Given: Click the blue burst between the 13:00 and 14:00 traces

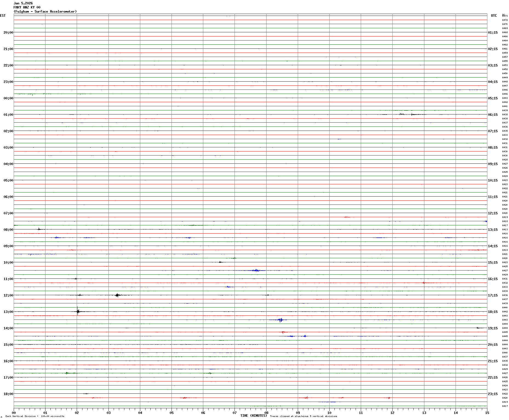Looking at the screenshot, I should pos(280,320).
